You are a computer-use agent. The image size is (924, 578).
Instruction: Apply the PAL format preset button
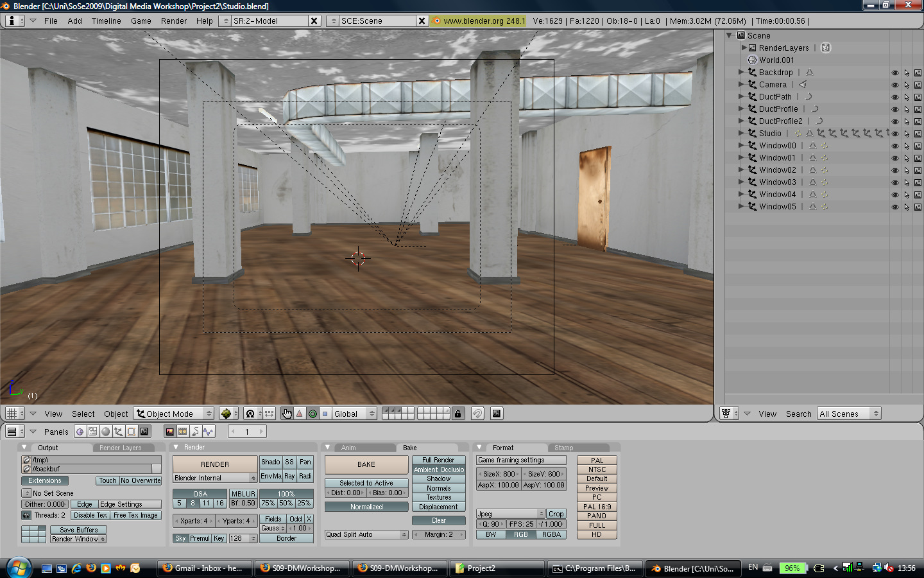tap(597, 460)
